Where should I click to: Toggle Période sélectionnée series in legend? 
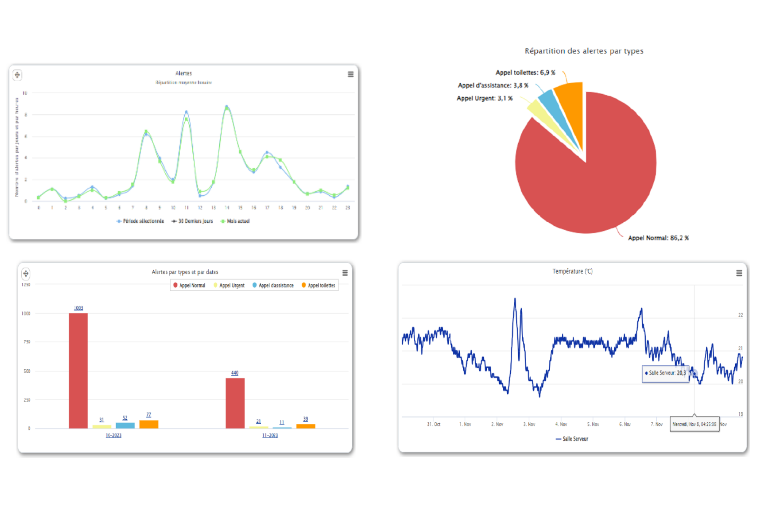143,221
